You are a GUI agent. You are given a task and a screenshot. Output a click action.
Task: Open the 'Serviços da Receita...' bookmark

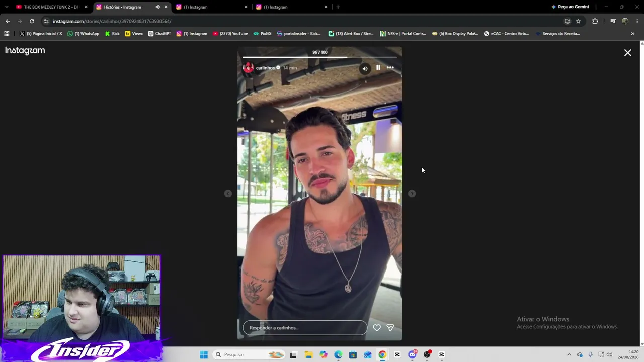[557, 34]
